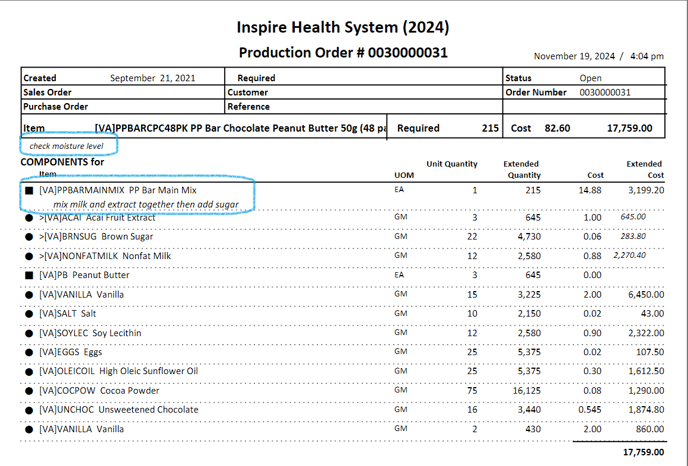Click the "0.00" cost for Peanut Butter
This screenshot has width=688, height=466.
[592, 275]
